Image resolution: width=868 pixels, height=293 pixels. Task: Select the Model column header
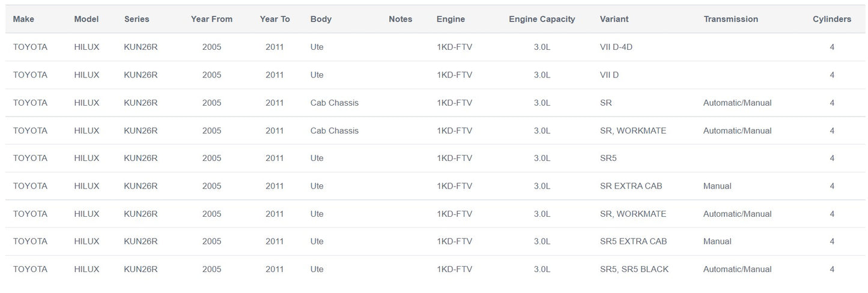pos(86,19)
